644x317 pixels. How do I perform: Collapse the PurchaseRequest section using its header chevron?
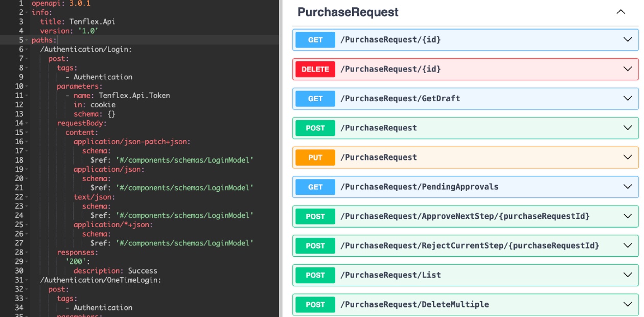tap(620, 12)
